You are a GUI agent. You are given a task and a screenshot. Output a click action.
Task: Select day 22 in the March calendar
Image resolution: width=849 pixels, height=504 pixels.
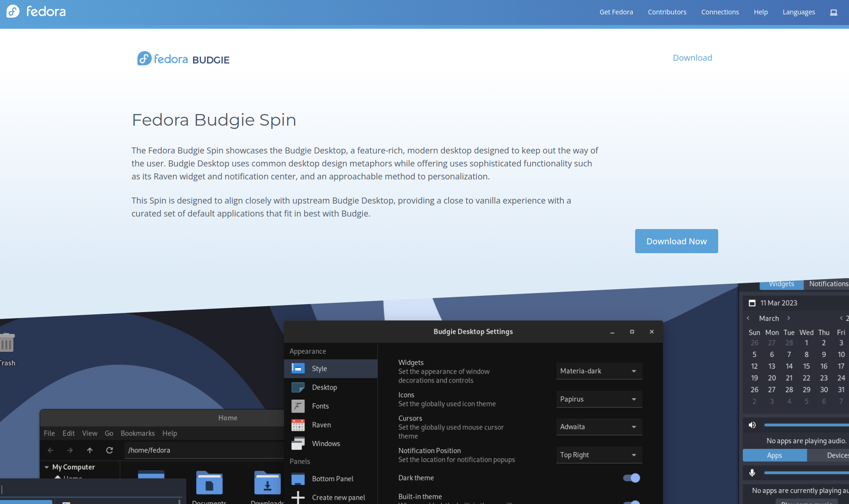[x=806, y=378]
